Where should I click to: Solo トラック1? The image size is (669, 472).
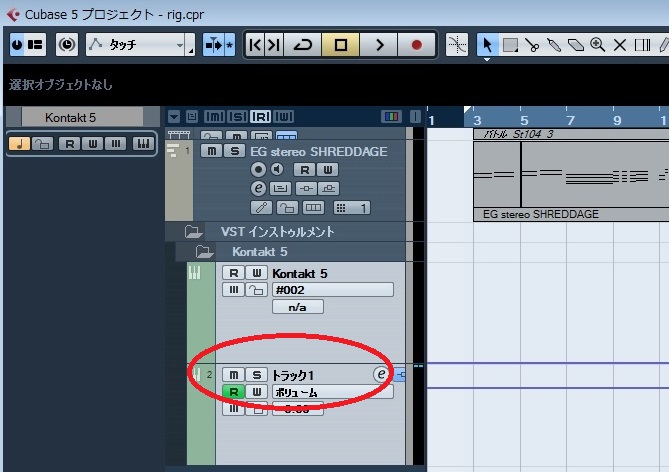coord(256,375)
